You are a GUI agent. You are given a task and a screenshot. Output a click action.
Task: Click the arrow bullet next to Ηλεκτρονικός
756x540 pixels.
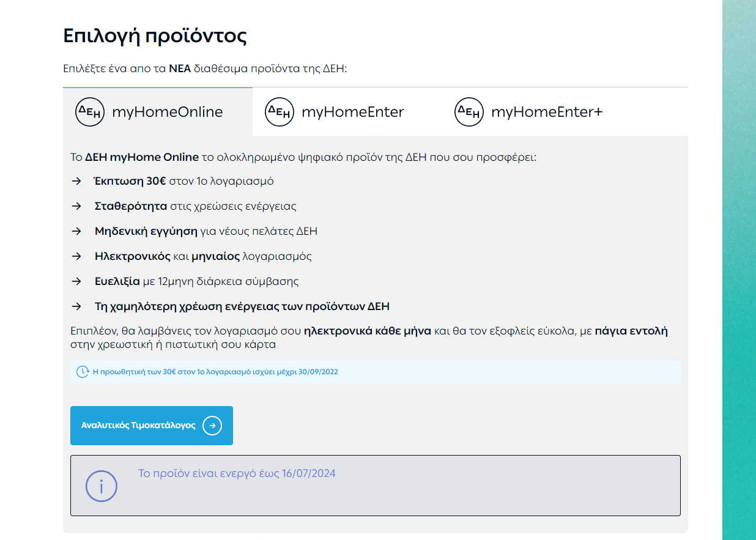tap(76, 256)
